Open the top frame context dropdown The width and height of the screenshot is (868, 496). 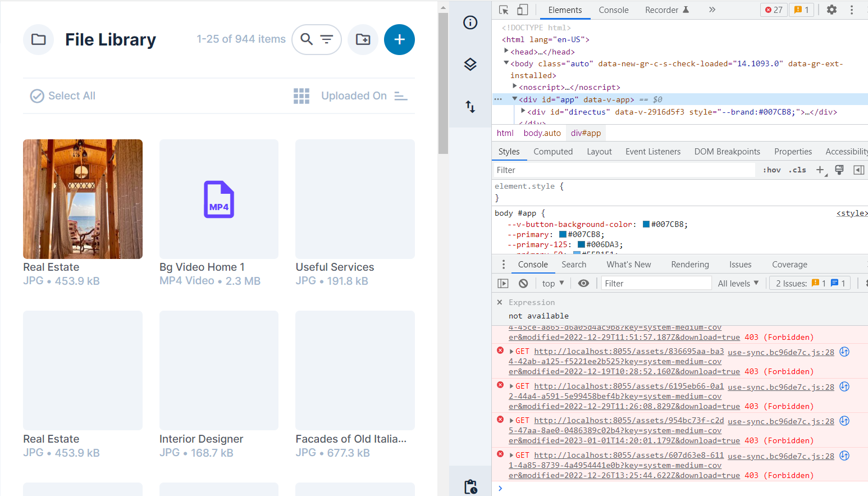tap(552, 283)
